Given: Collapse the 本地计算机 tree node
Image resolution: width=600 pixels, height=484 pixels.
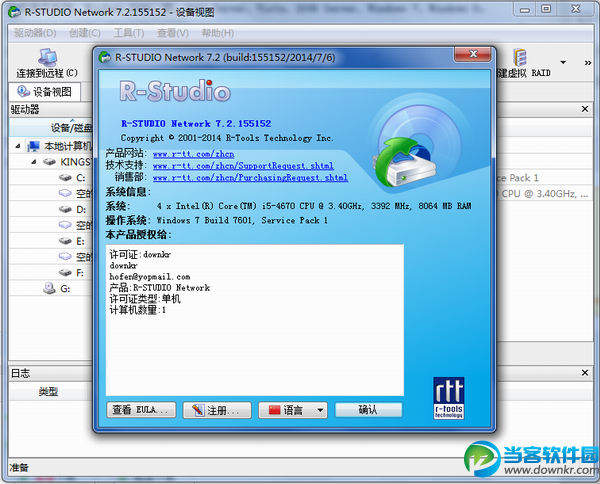Looking at the screenshot, I should click(18, 146).
